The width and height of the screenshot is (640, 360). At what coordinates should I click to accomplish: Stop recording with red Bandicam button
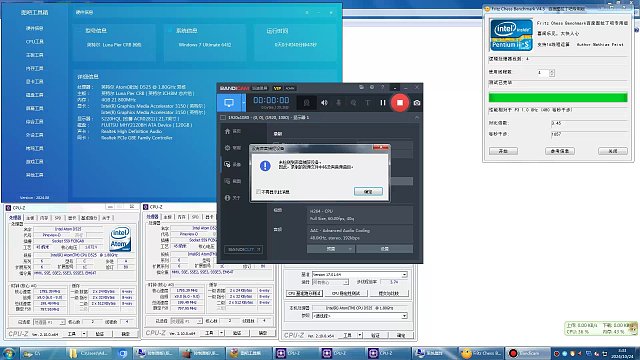pos(400,103)
